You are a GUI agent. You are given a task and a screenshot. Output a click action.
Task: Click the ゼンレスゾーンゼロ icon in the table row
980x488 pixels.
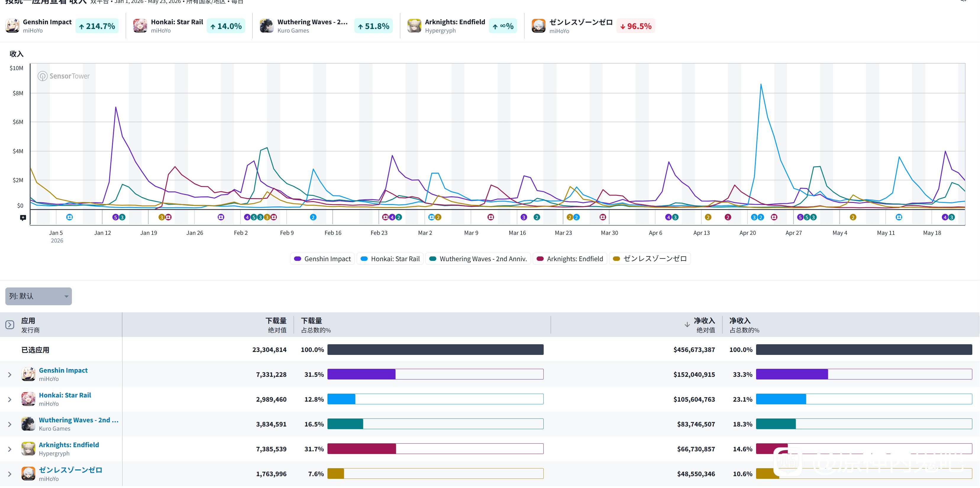[28, 474]
